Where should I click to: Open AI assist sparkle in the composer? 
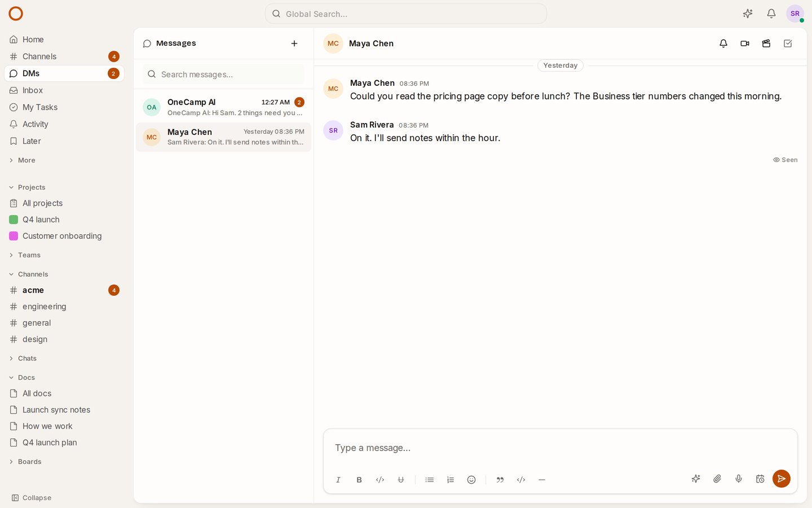pyautogui.click(x=696, y=479)
